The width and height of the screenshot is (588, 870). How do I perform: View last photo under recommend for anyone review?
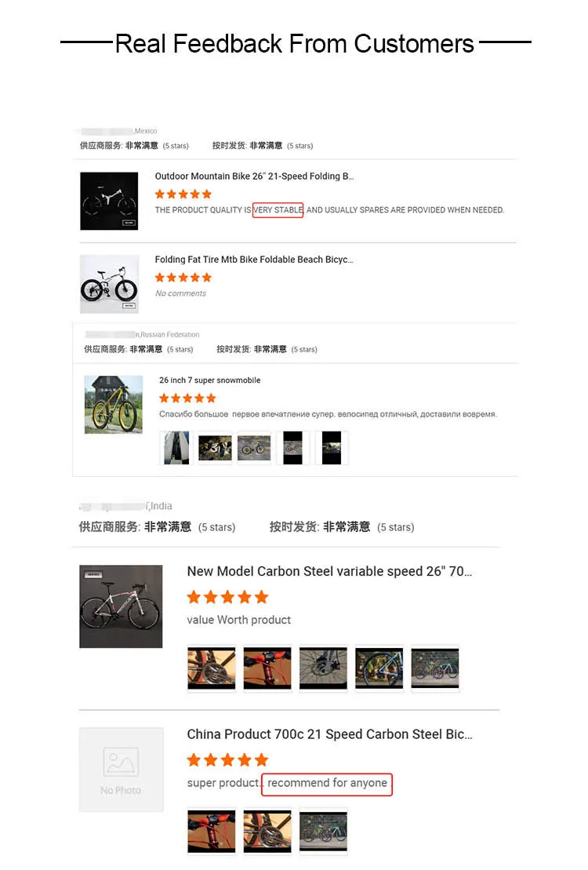[x=323, y=831]
